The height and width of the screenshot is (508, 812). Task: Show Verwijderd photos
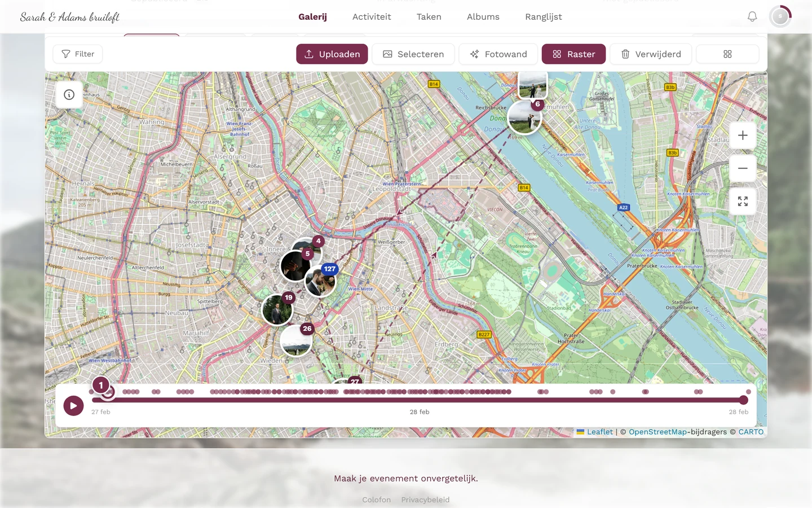pyautogui.click(x=651, y=54)
